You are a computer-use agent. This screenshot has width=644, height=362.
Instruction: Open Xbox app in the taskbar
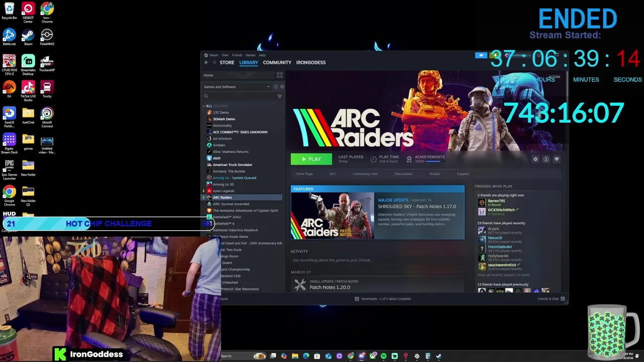point(372,356)
